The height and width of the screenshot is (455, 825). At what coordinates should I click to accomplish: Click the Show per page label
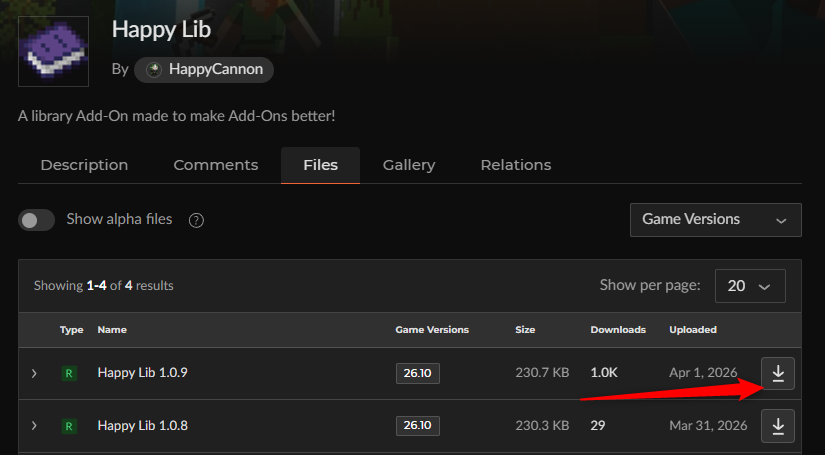pyautogui.click(x=650, y=286)
